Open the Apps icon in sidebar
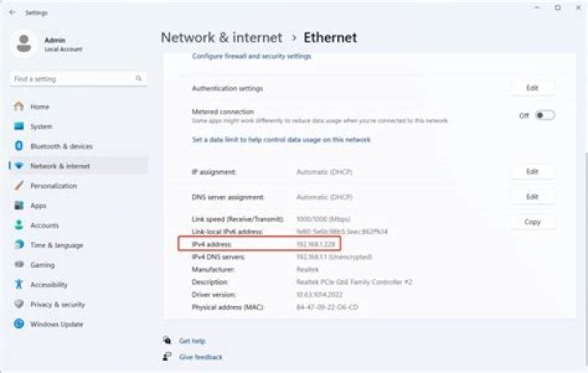 (19, 206)
